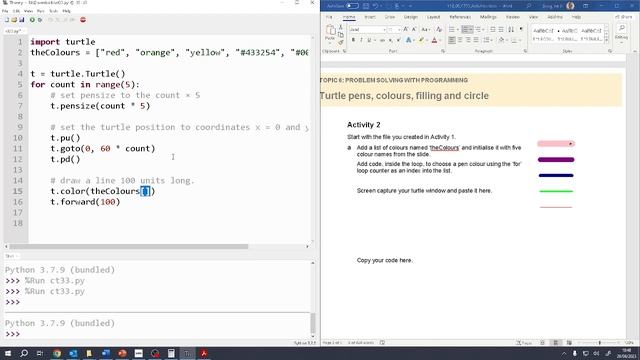
Task: Click Undo arrow in Word title bar
Action: pos(375,6)
